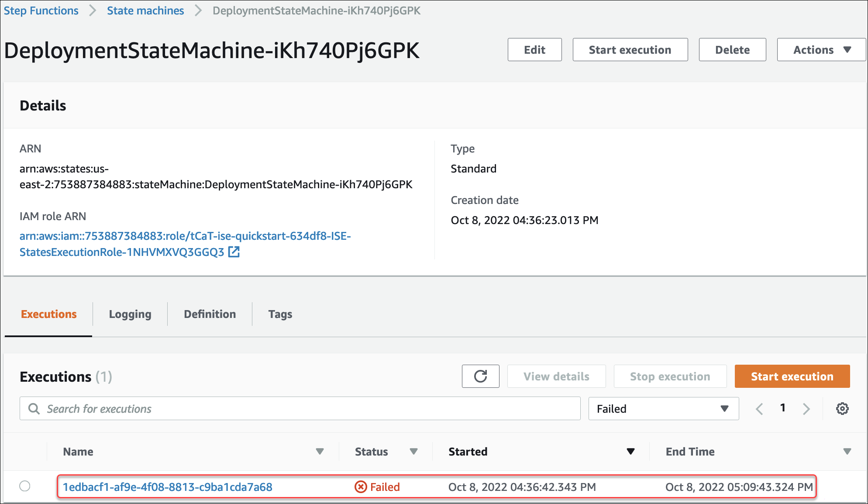The height and width of the screenshot is (504, 868).
Task: Click the refresh executions icon button
Action: click(x=480, y=376)
